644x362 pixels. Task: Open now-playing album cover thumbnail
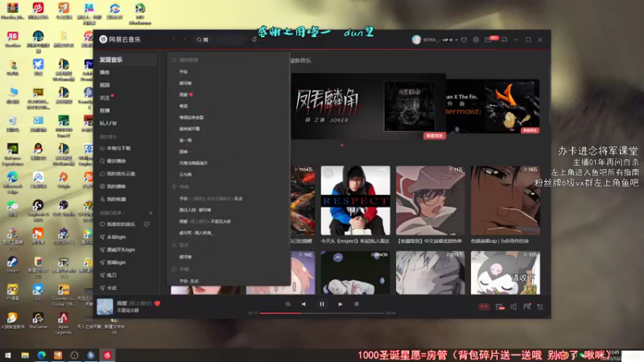(105, 306)
